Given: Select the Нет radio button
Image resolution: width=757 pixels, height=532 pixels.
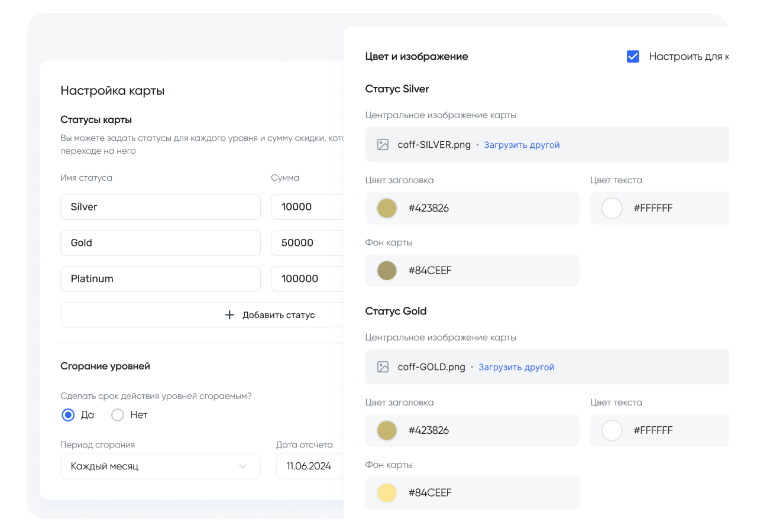Looking at the screenshot, I should (x=118, y=415).
